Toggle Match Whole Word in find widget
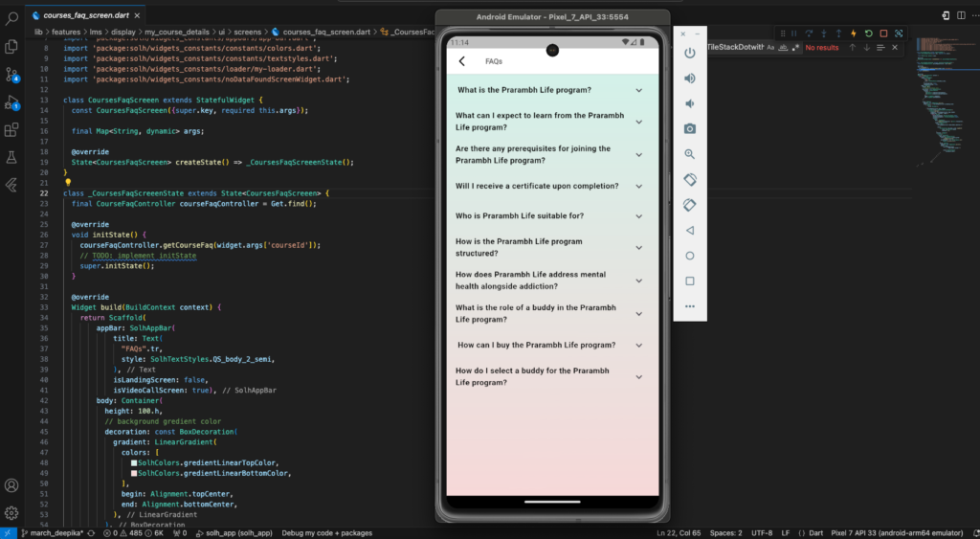 tap(783, 48)
